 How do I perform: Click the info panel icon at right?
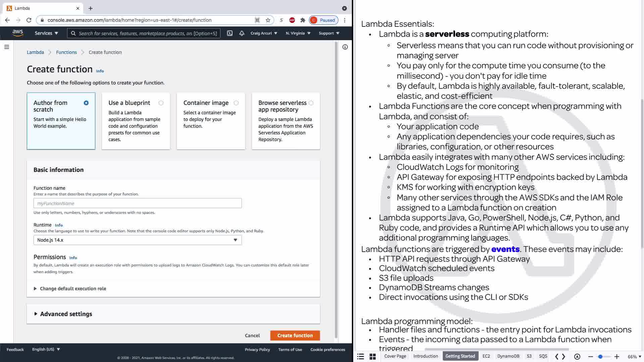[345, 47]
